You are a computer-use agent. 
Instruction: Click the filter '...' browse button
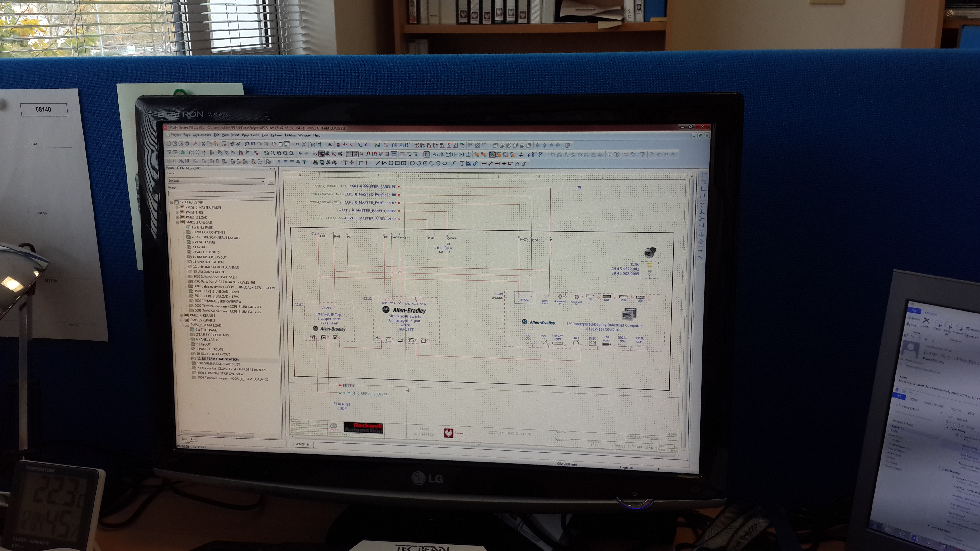point(271,182)
